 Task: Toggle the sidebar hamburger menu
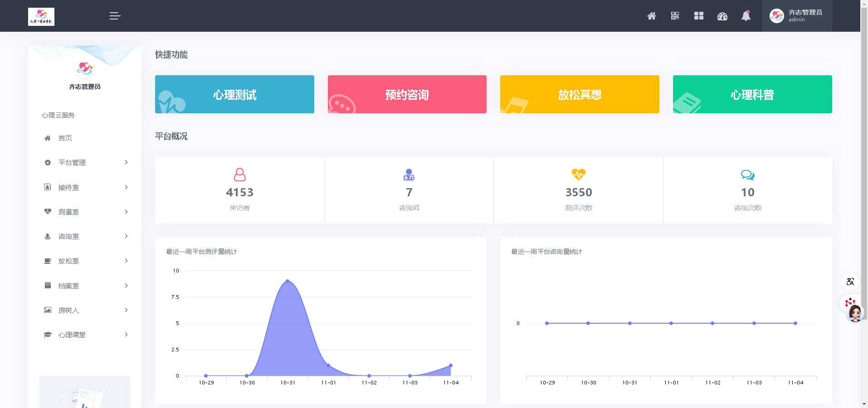click(115, 16)
